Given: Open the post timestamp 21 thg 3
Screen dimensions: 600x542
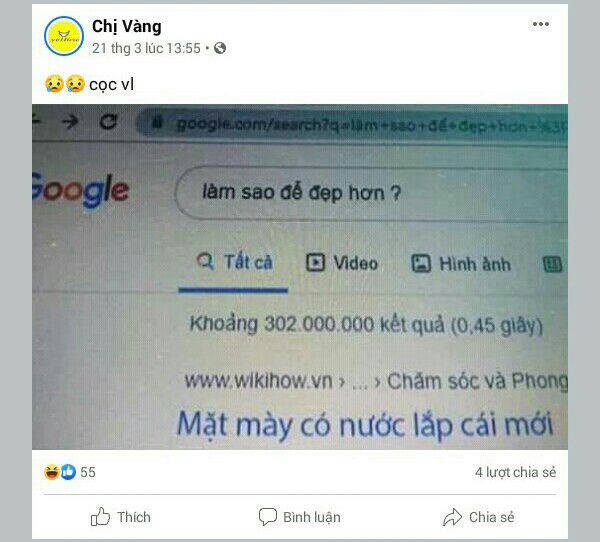Looking at the screenshot, I should pos(146,48).
